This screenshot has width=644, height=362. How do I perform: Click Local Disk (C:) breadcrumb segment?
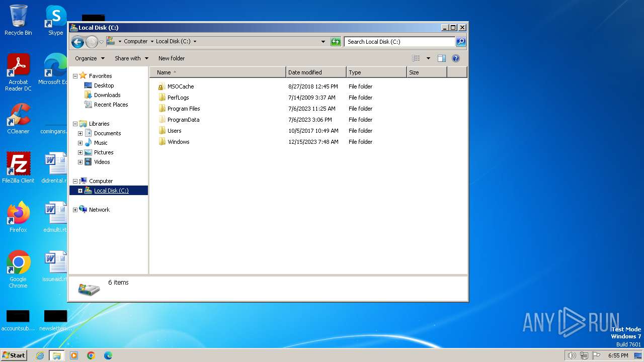pos(173,42)
